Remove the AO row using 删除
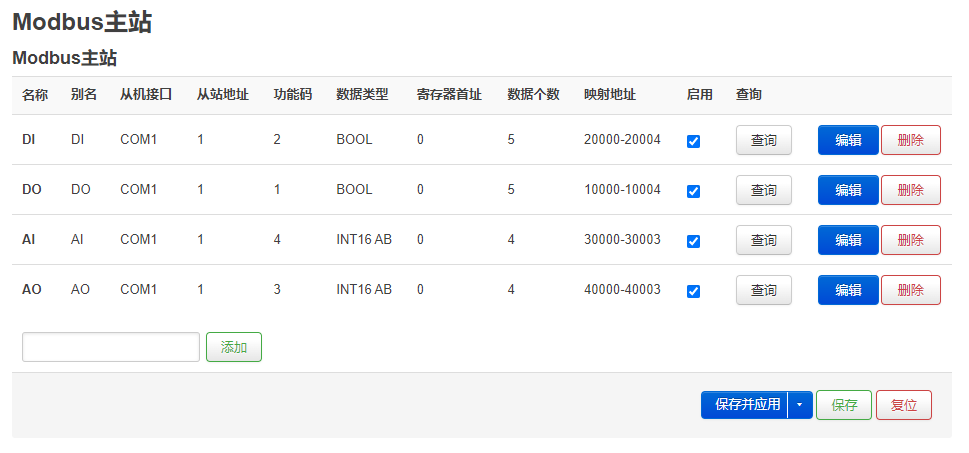969x453 pixels. coord(911,290)
